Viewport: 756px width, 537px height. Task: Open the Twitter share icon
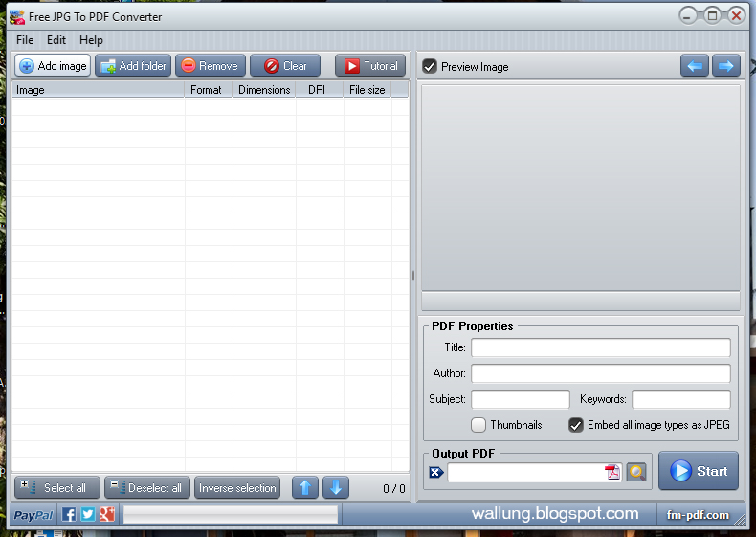point(88,515)
